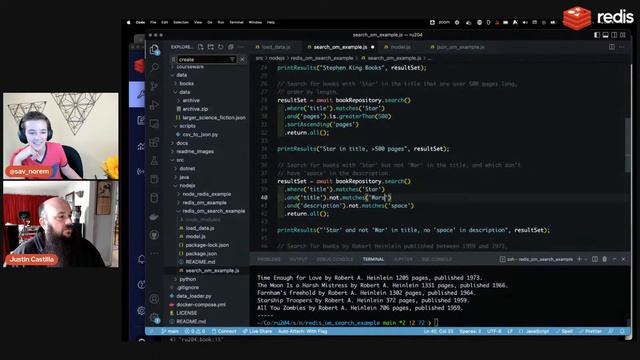The image size is (640, 360).
Task: Click the main branch status bar item
Action: coord(170,331)
